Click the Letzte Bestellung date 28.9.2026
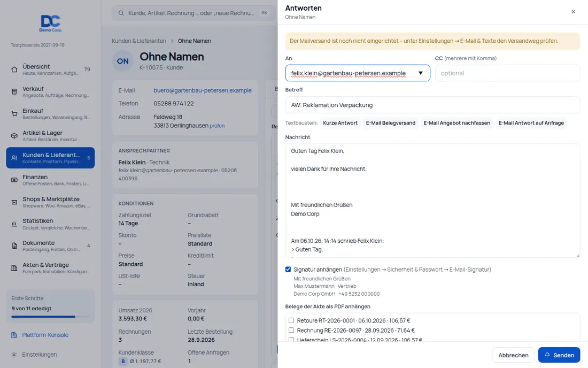 pos(202,340)
